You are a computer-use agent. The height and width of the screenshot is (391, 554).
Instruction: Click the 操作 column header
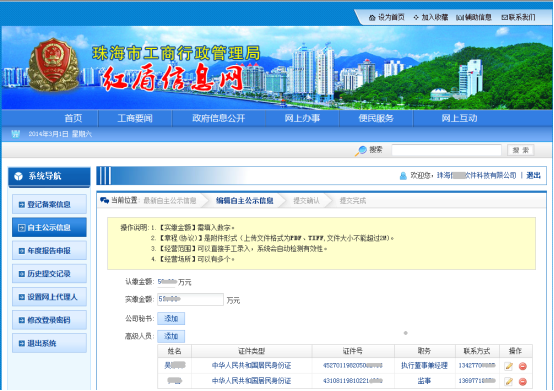tap(515, 351)
